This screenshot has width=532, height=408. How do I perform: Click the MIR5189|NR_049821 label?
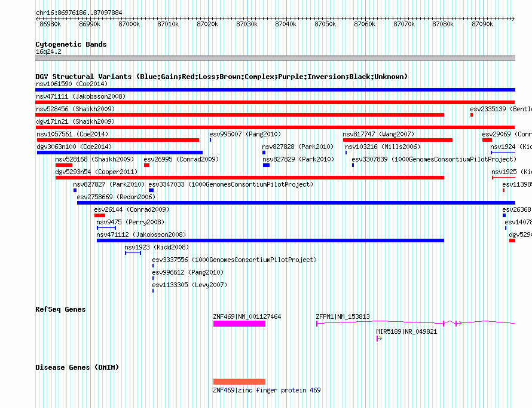(x=406, y=331)
